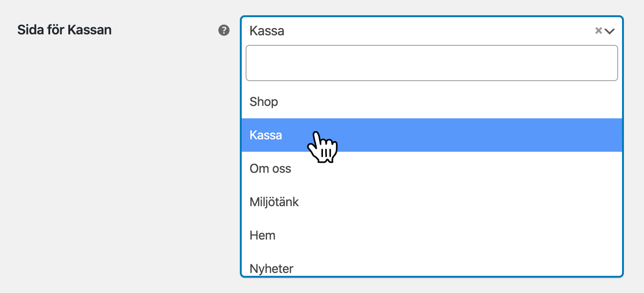
Task: Pick the Miljötänk page option
Action: 274,202
